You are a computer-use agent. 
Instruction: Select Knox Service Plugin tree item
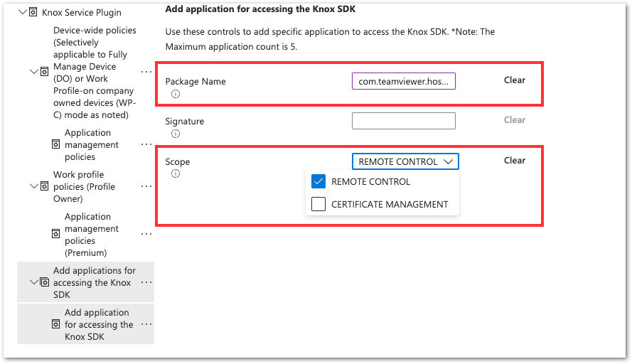pos(82,13)
